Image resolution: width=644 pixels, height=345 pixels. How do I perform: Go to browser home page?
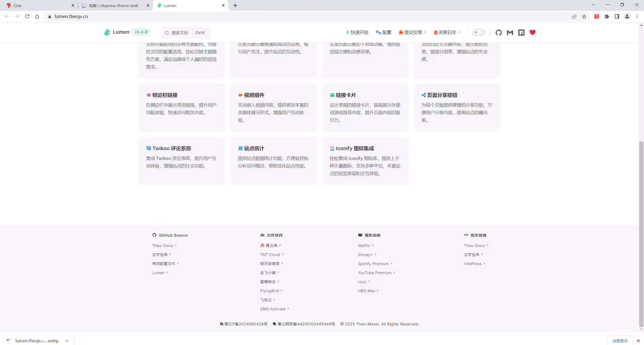coord(37,16)
